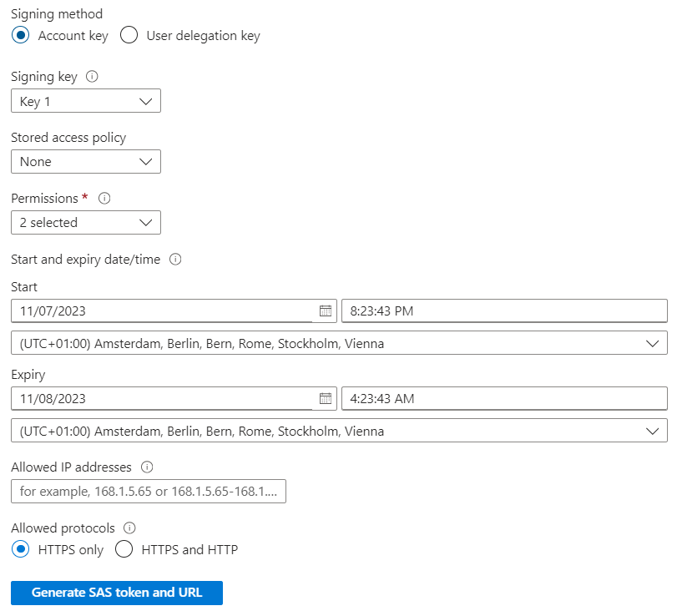682x616 pixels.
Task: Open the Start date calendar picker
Action: pos(326,311)
